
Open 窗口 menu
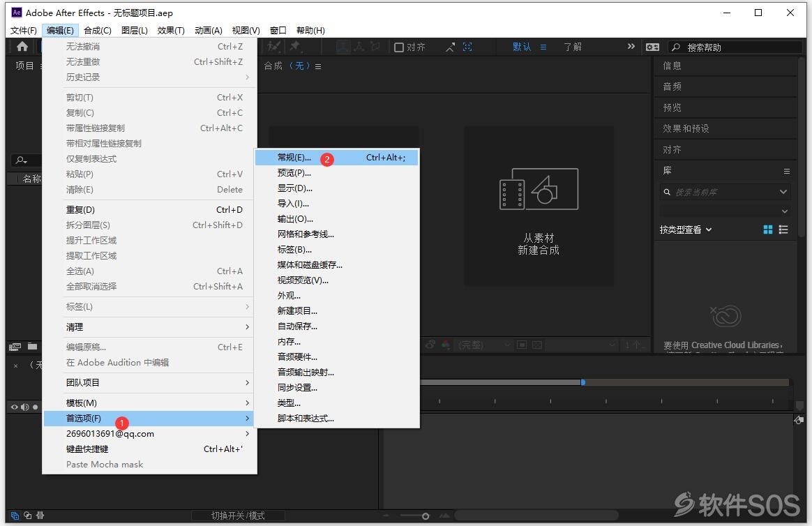[278, 30]
